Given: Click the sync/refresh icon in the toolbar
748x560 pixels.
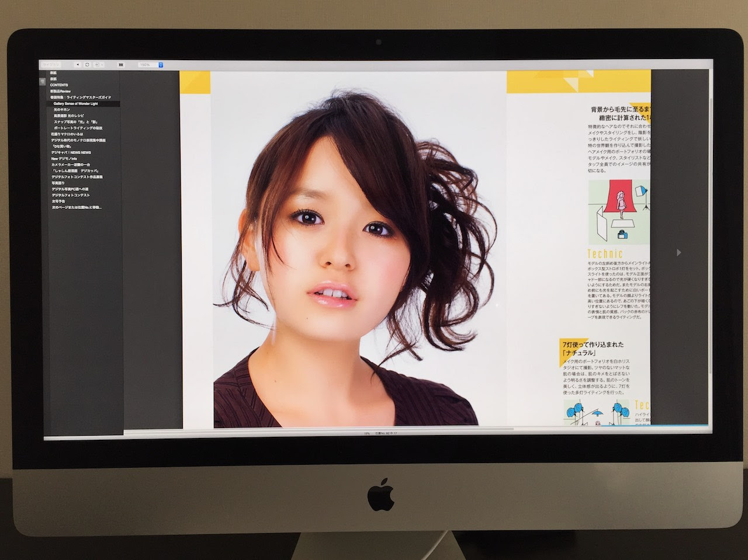Looking at the screenshot, I should pyautogui.click(x=87, y=64).
